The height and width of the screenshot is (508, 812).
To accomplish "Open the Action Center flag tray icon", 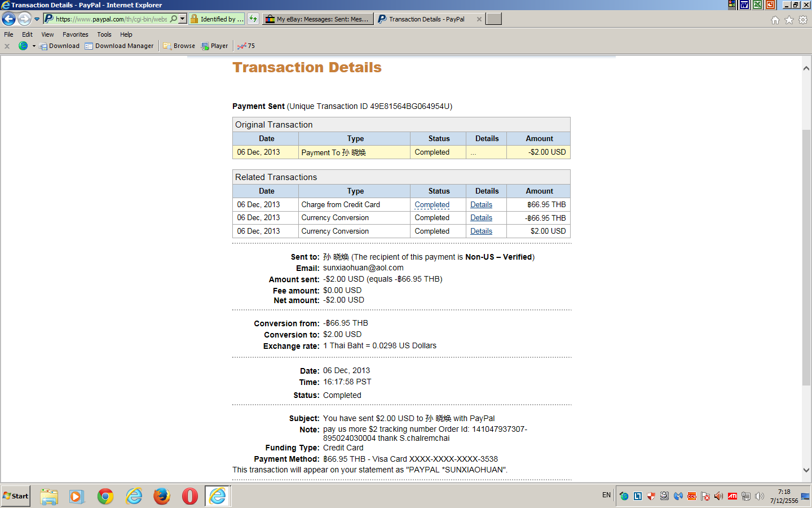I will (705, 496).
